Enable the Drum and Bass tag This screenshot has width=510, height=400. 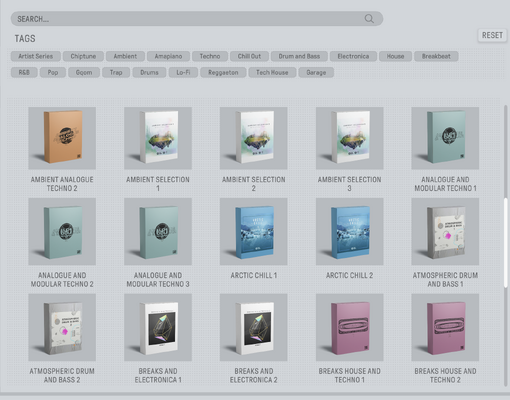[x=299, y=56]
